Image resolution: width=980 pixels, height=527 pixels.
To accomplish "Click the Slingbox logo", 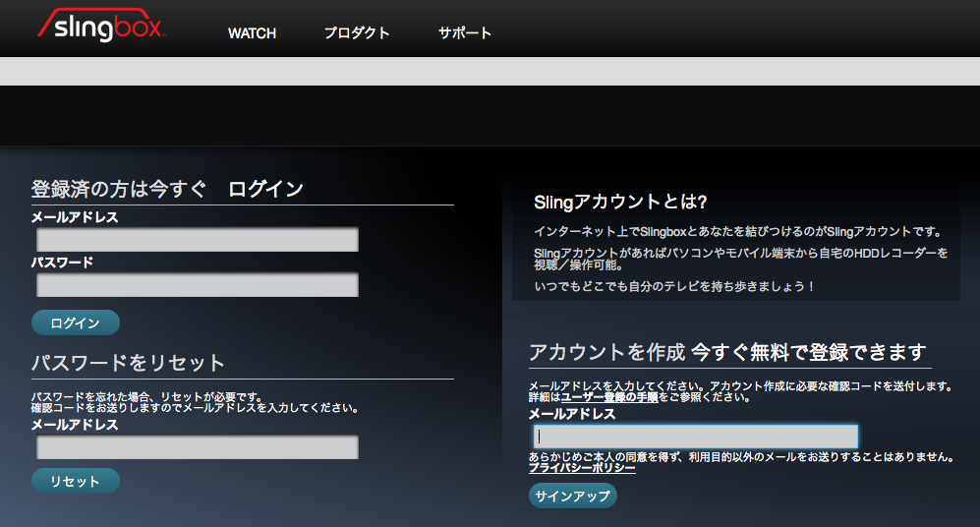I will 101,25.
